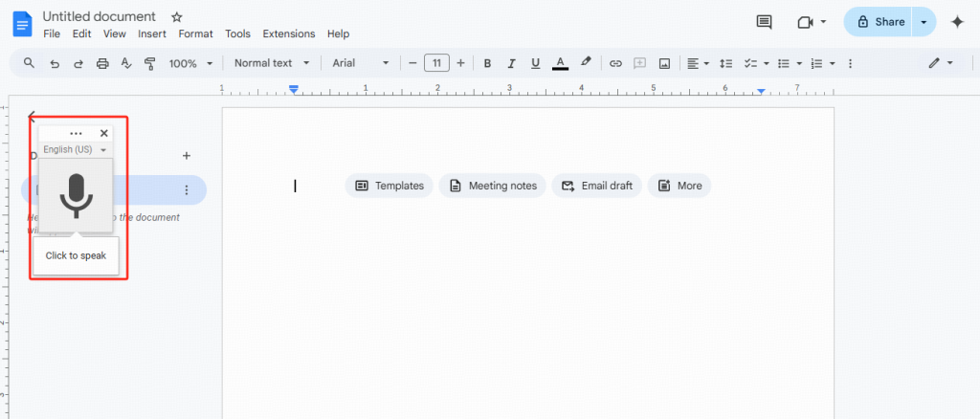Open the comment history

click(x=764, y=22)
